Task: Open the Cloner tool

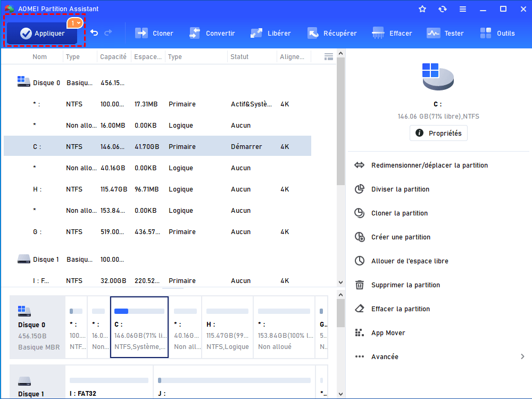Action: point(154,33)
